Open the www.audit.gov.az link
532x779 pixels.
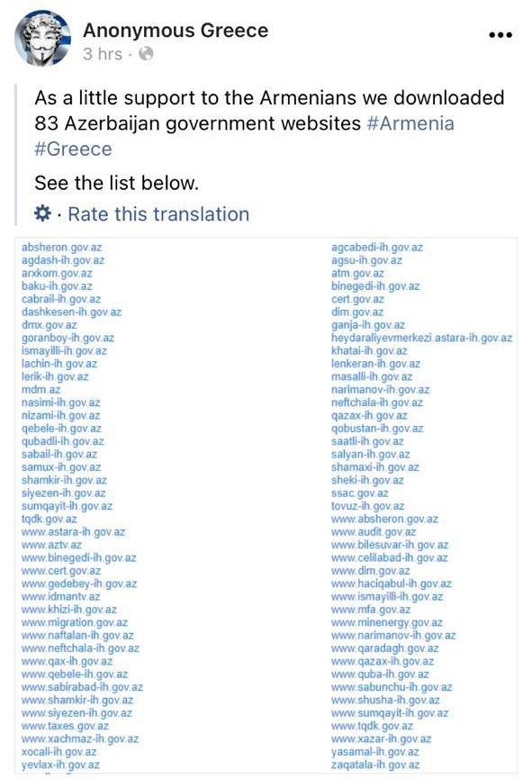coord(374,531)
